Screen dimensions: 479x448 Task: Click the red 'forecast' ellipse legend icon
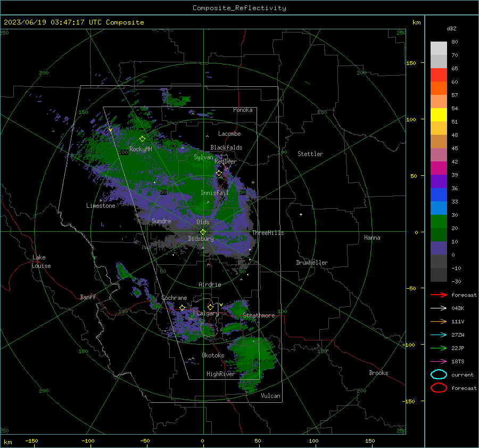click(x=439, y=388)
